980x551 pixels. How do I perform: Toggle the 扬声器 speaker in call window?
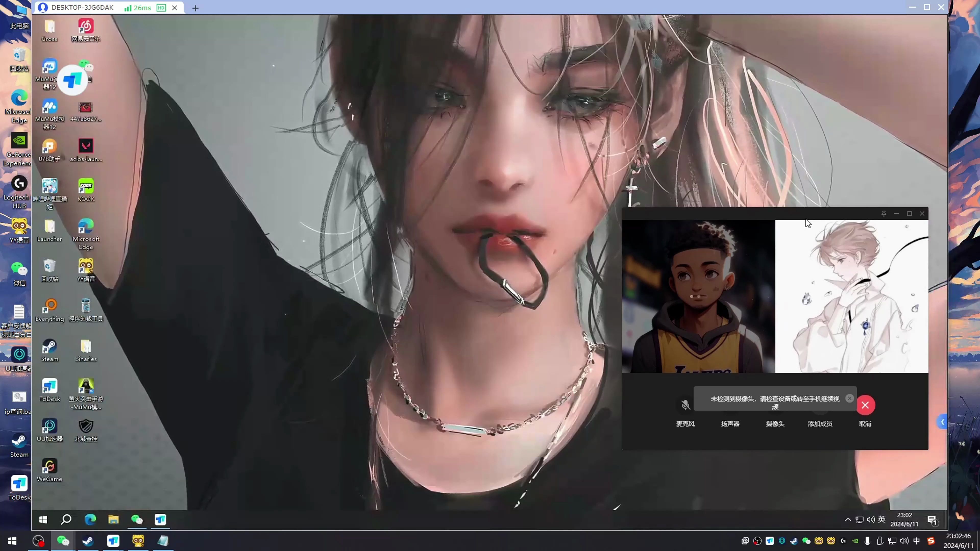(730, 424)
